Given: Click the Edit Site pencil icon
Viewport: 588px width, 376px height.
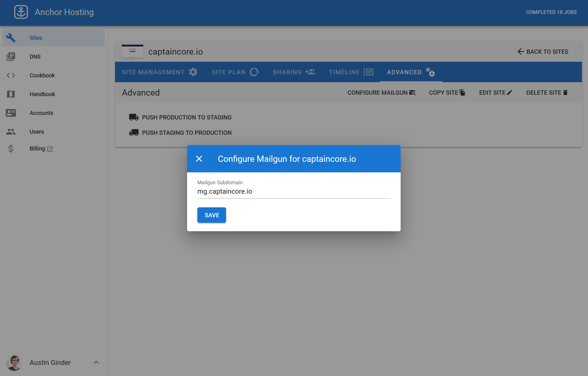Looking at the screenshot, I should (510, 92).
